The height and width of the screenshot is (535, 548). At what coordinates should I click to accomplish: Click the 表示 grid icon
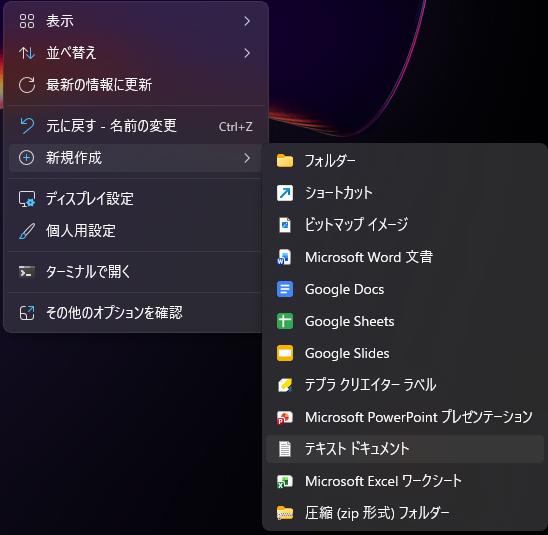(27, 21)
